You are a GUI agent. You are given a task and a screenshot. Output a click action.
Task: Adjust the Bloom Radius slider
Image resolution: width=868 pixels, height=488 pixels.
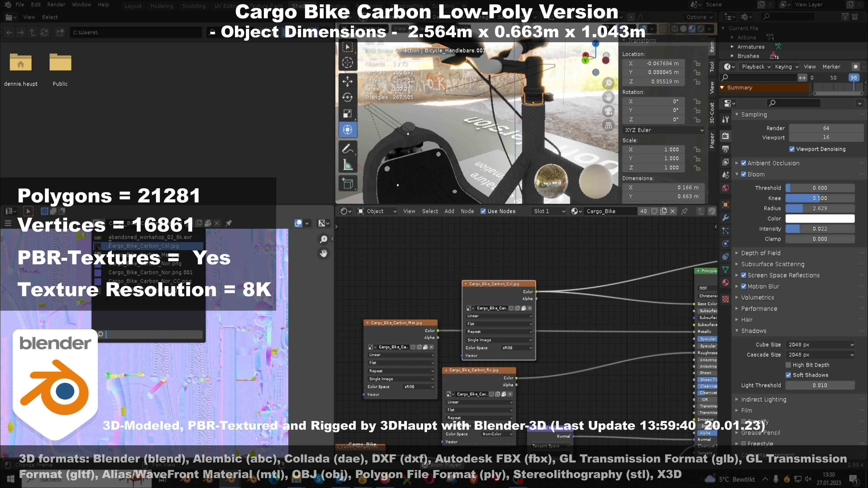pyautogui.click(x=820, y=209)
